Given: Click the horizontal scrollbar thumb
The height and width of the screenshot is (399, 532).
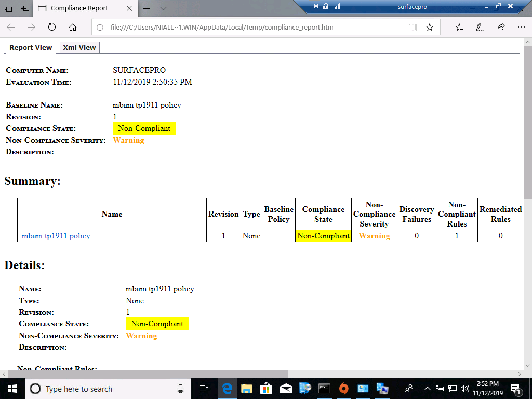Looking at the screenshot, I should pos(148,374).
